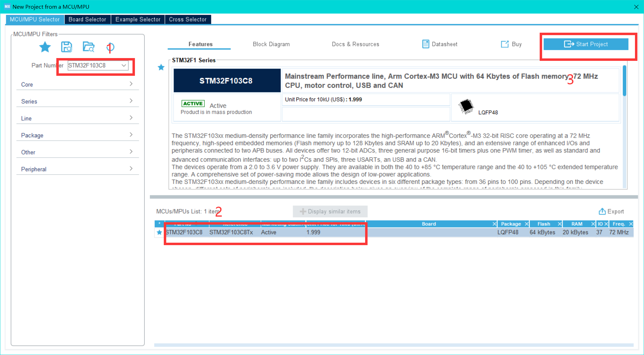Open the Block Diagram tab
The image size is (644, 355).
click(271, 44)
